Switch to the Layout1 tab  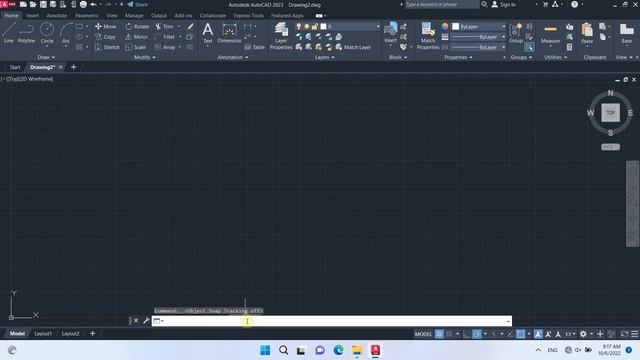coord(43,333)
